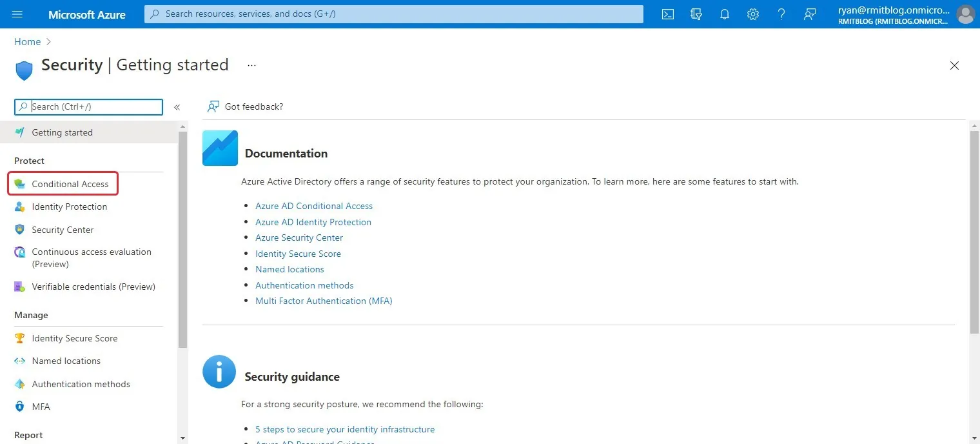Click the Report section heading
The width and height of the screenshot is (980, 444).
click(28, 435)
